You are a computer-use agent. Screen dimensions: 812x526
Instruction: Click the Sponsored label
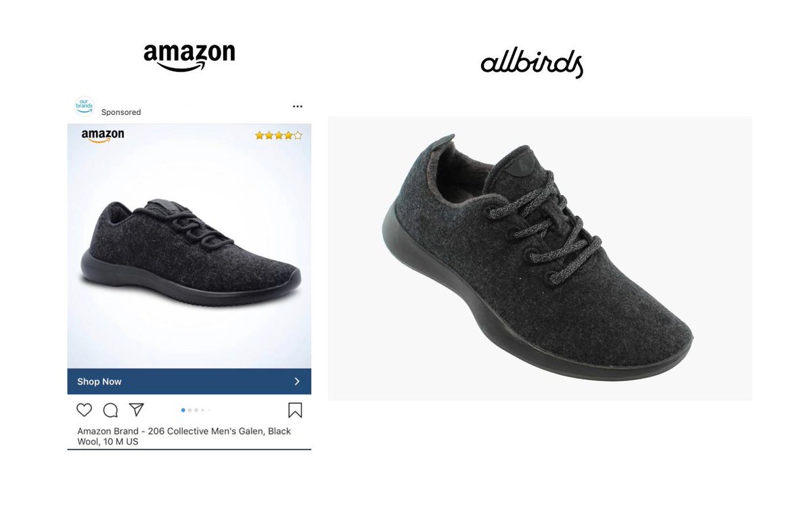[x=121, y=112]
